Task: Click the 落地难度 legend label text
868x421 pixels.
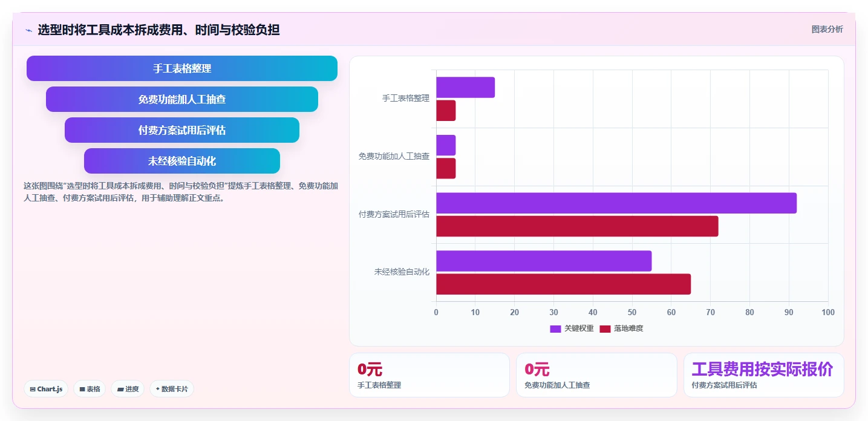Action: pos(628,328)
